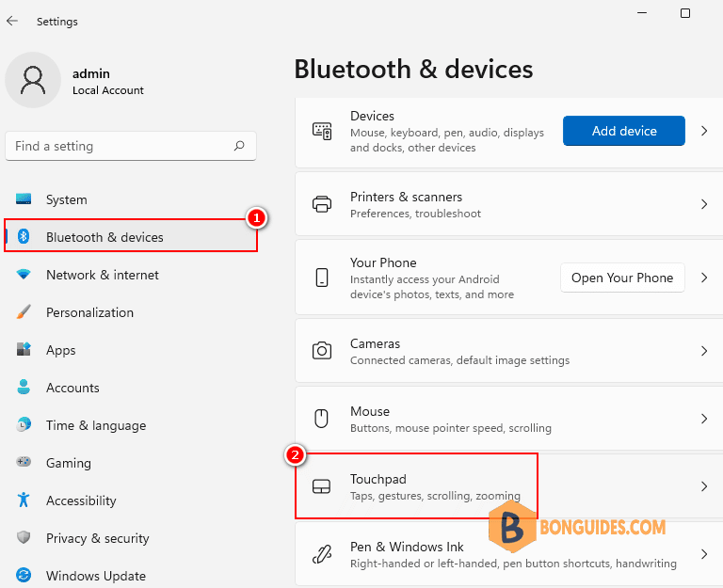Open Touchpad settings via right chevron

point(704,486)
